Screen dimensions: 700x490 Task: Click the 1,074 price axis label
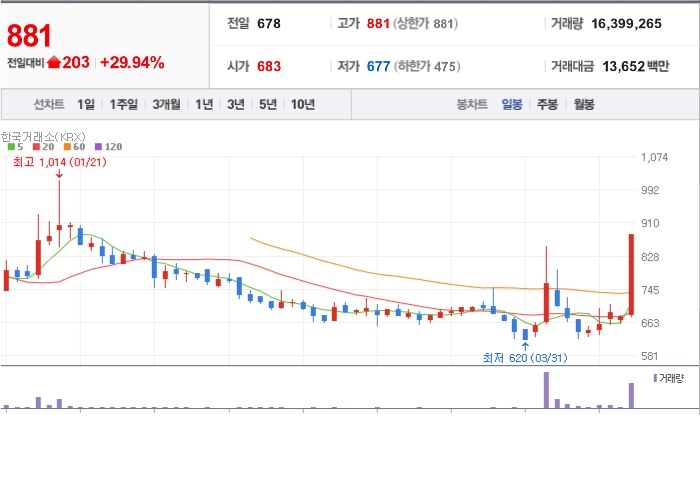(654, 157)
